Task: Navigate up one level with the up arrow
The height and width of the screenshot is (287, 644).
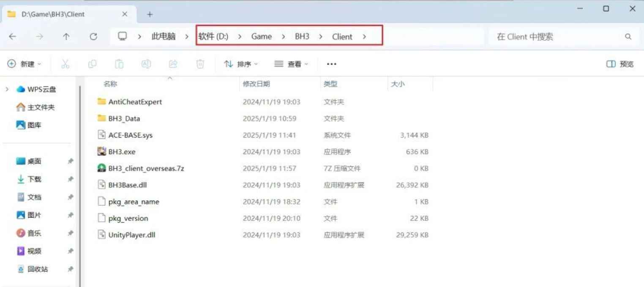Action: [x=66, y=36]
